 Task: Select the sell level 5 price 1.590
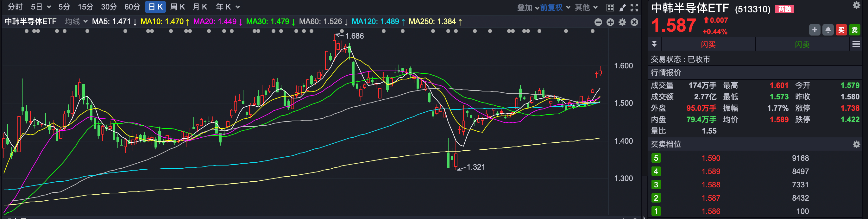[711, 158]
